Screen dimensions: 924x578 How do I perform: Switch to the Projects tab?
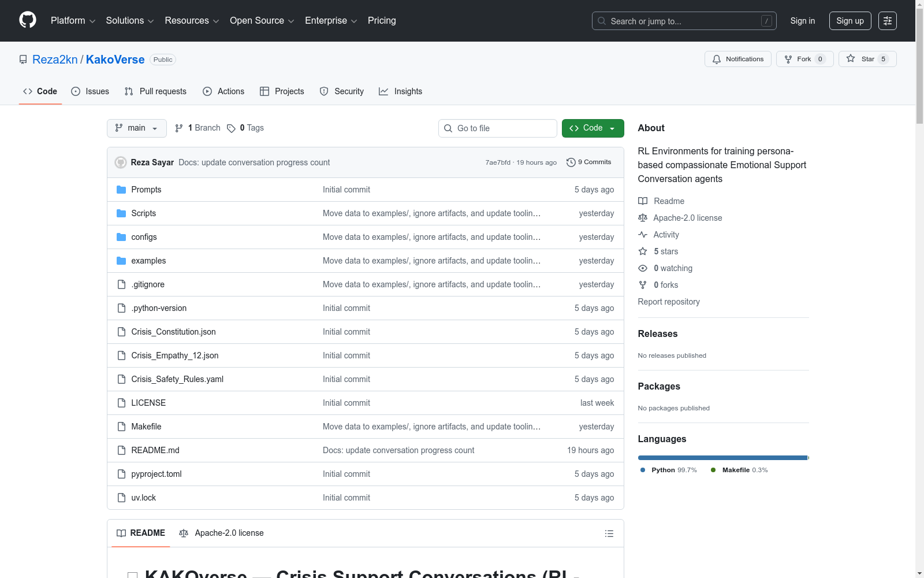(282, 91)
